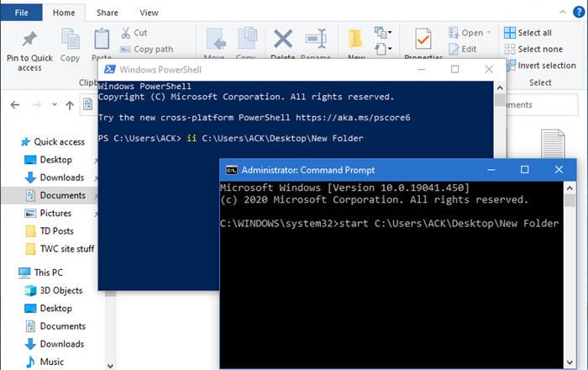Click PowerShell scrollbar up arrow
The height and width of the screenshot is (370, 588).
point(500,87)
